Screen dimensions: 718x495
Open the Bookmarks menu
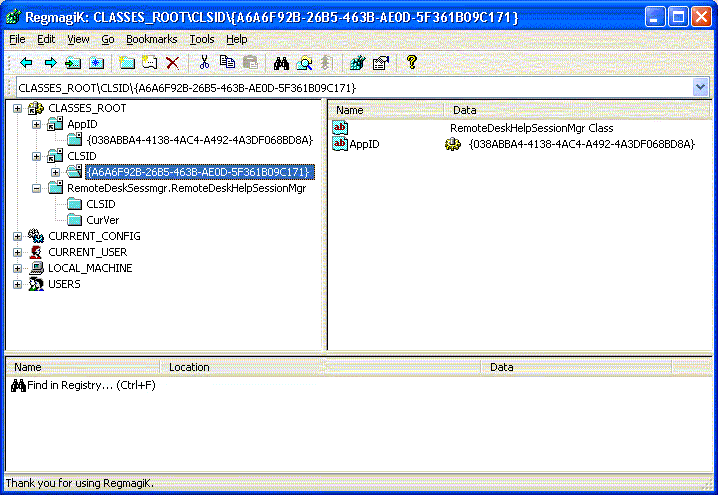pyautogui.click(x=152, y=39)
